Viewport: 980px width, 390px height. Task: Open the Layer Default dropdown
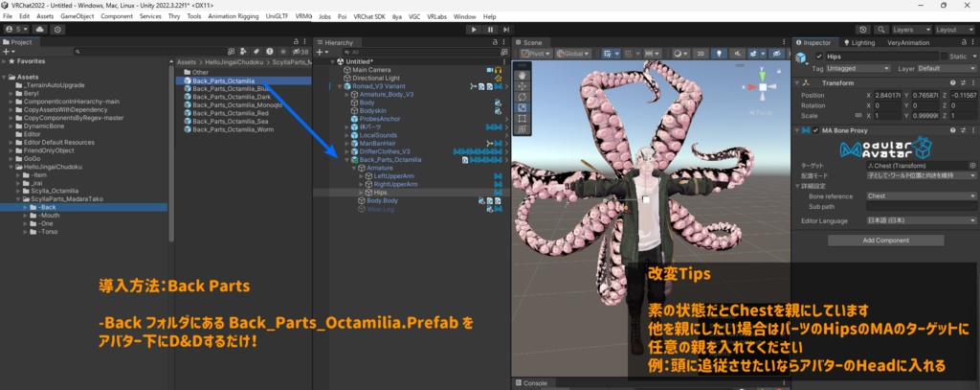[x=947, y=68]
